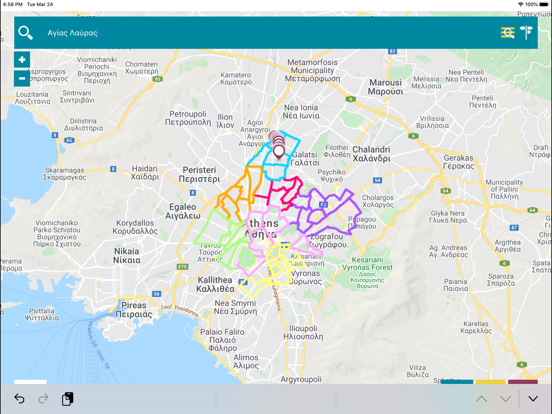The image size is (552, 414).
Task: Tap the keyboard redo arrow
Action: point(43,399)
